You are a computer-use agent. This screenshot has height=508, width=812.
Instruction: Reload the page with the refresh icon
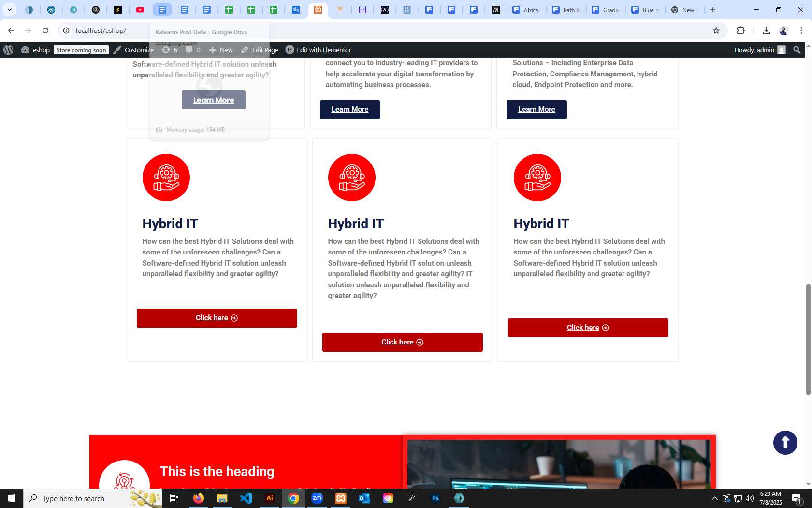click(x=45, y=30)
